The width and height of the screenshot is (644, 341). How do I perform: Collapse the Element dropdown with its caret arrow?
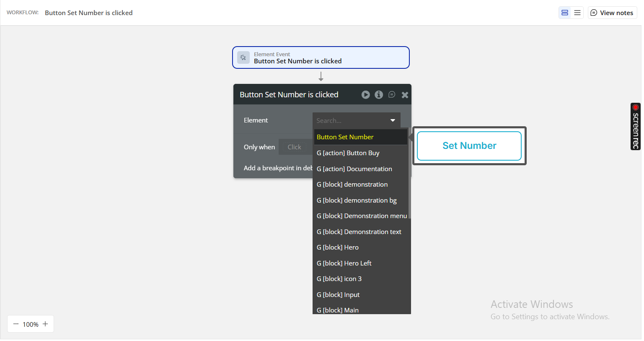coord(393,120)
